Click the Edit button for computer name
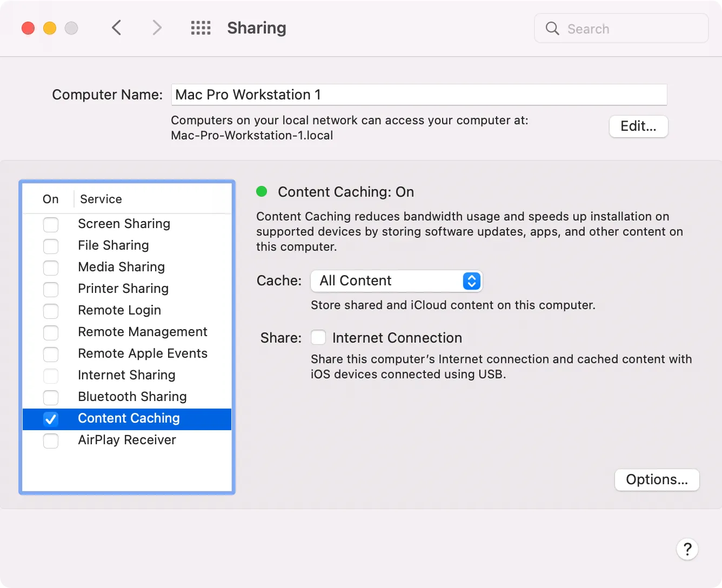Screen dimensions: 722x588 click(638, 126)
